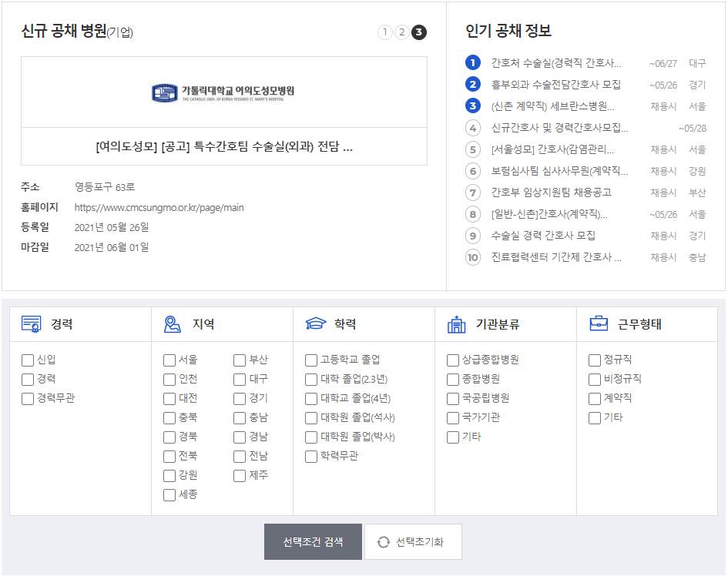Image resolution: width=728 pixels, height=576 pixels.
Task: Check 대학원 졸업(석사) under 학력
Action: coord(311,417)
